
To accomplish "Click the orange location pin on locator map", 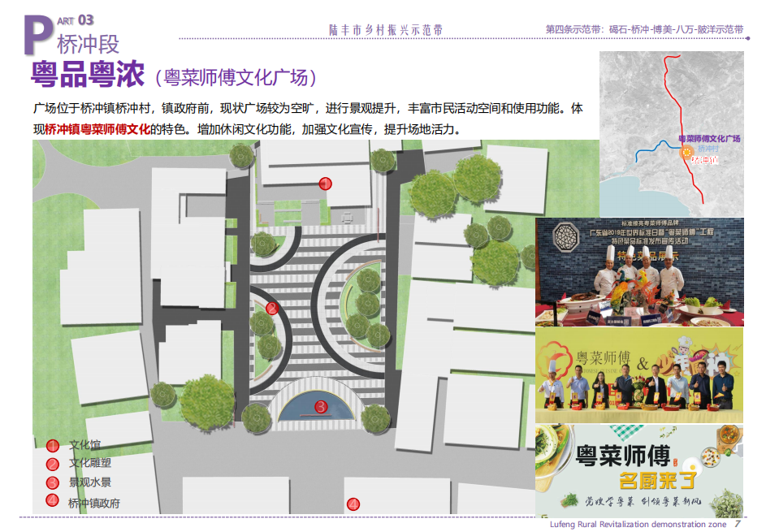I will [x=685, y=152].
